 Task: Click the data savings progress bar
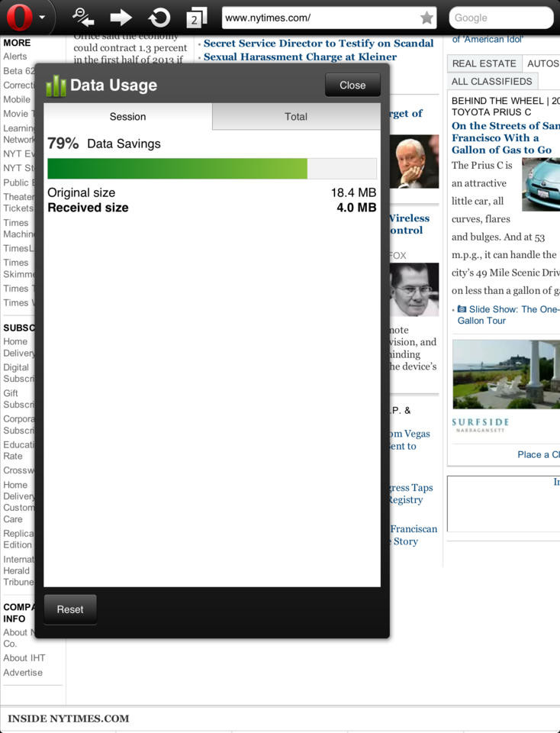(x=212, y=168)
